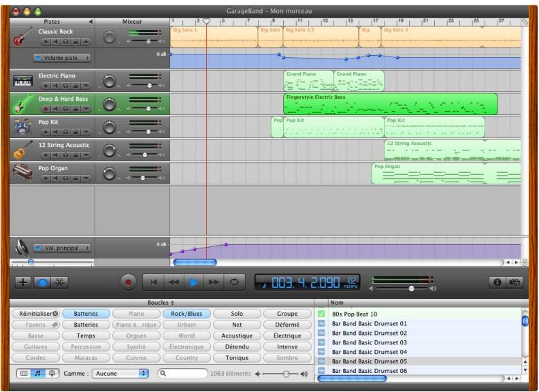Screen dimensions: 539x392
Task: Disable recording on Deep & Hard Bass track
Action: (x=46, y=109)
